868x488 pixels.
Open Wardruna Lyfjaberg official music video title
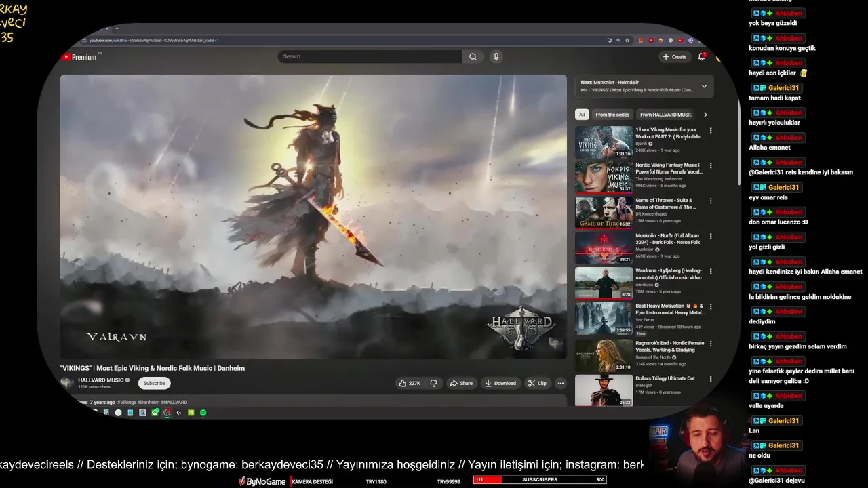(669, 274)
